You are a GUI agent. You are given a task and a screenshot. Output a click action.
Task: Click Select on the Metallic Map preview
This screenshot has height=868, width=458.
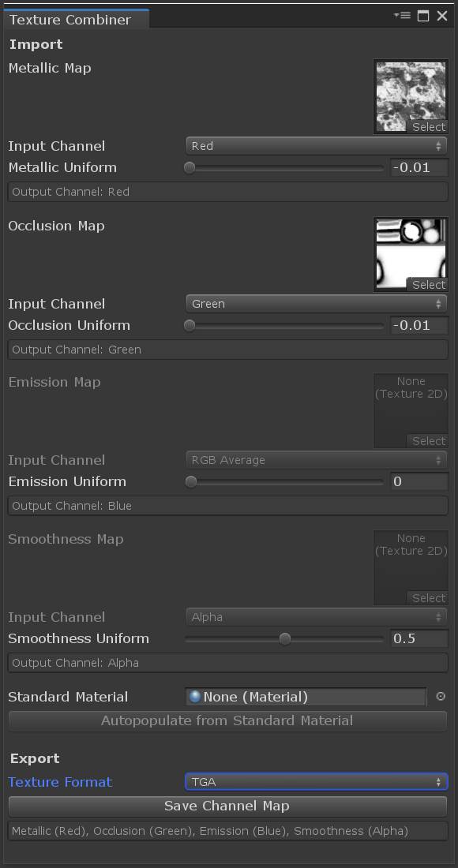point(429,127)
